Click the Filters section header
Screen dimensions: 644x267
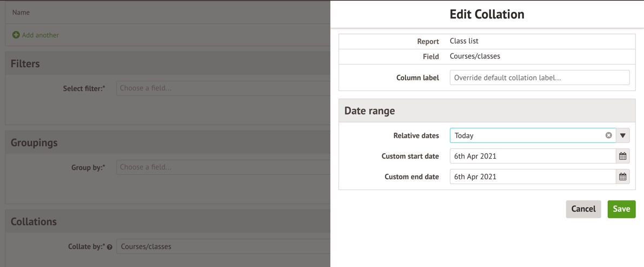[25, 64]
